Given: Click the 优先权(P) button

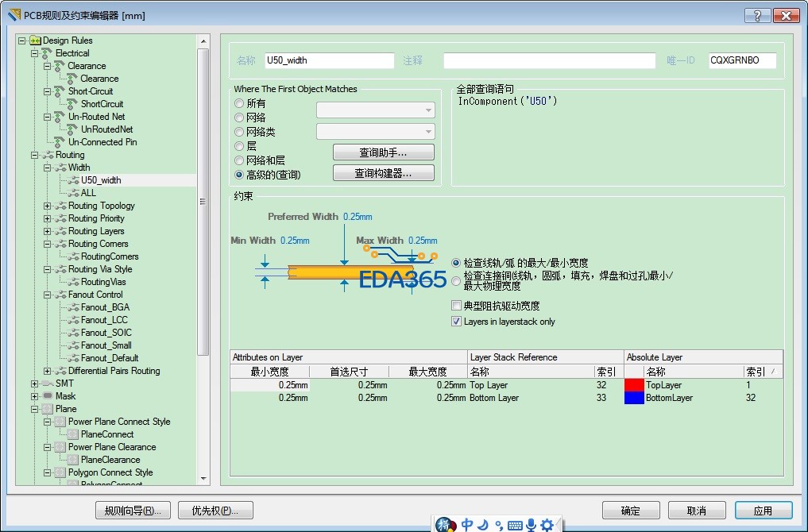Looking at the screenshot, I should pos(215,511).
